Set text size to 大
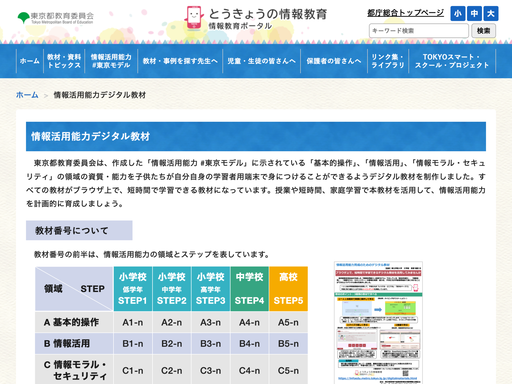512x384 pixels. [x=491, y=14]
